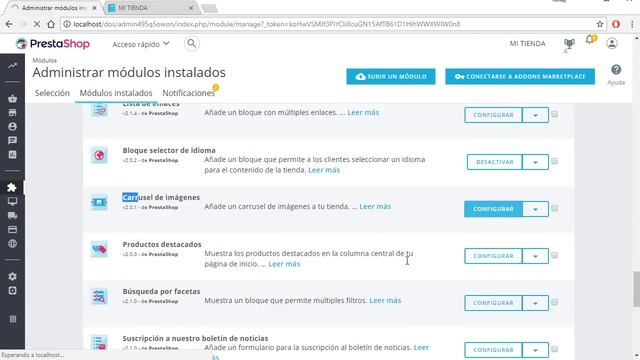Viewport: 640px width, 360px height.
Task: Click Configurar for Búsqueda por facetas
Action: pos(493,303)
